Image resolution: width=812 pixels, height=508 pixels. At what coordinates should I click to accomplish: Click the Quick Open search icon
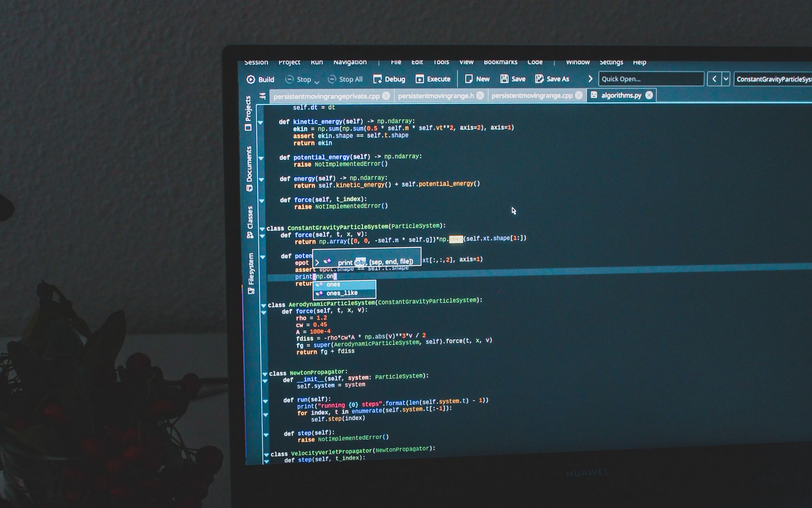650,79
